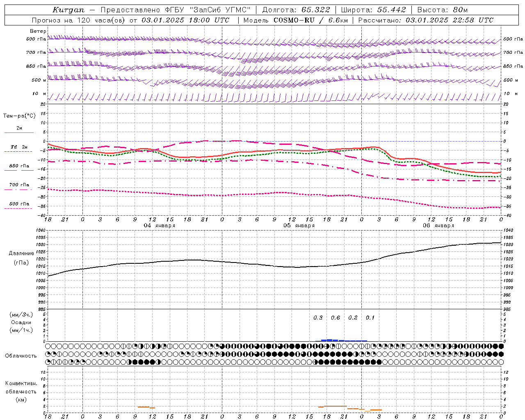This screenshot has height=420, width=525.
Task: Click the 500 м wind level label on left
Action: tap(39, 80)
